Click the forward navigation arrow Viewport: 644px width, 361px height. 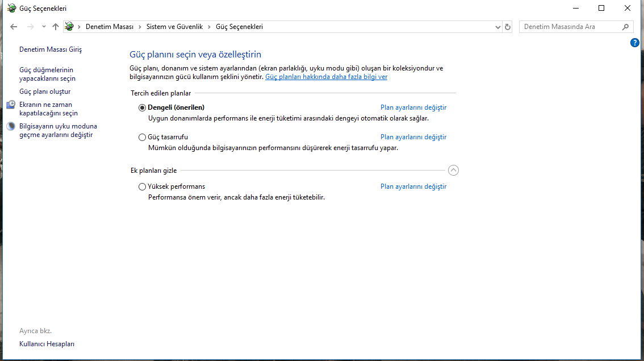(31, 27)
